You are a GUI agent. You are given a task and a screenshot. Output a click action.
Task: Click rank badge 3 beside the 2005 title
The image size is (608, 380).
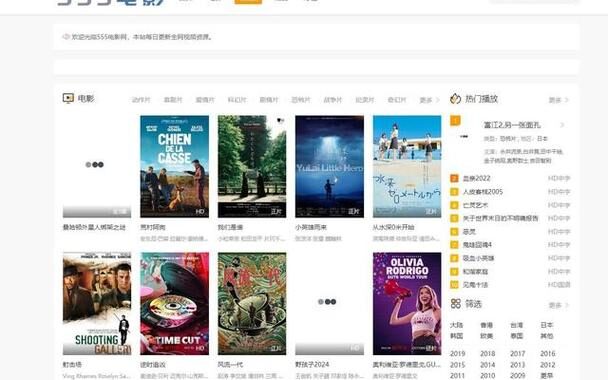(454, 192)
